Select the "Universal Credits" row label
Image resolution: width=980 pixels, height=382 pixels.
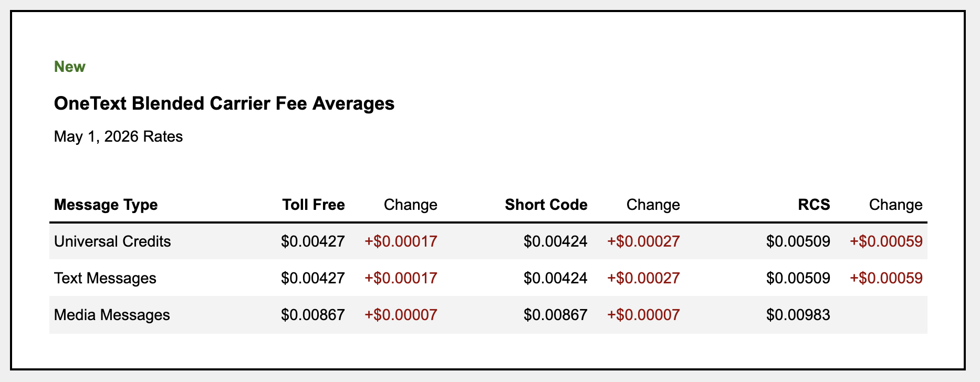point(112,241)
